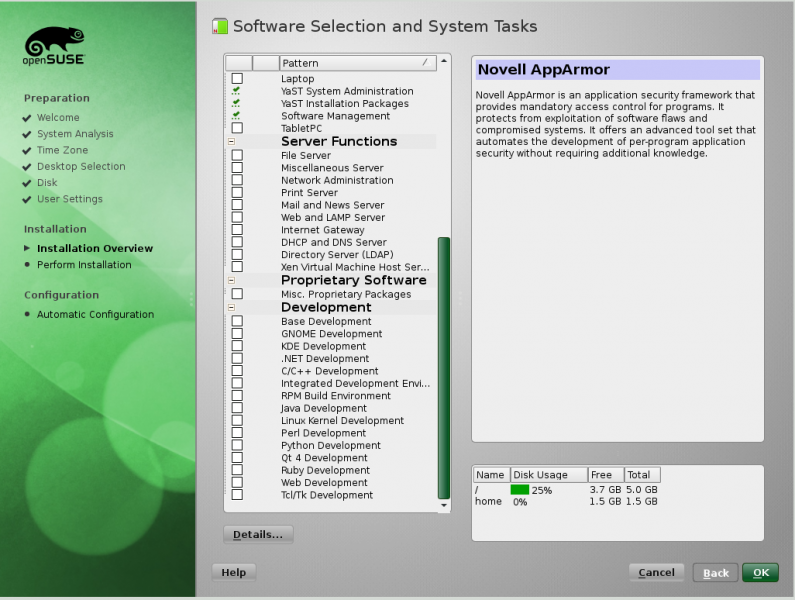Click the scroll up arrow in pattern list
795x600 pixels.
445,62
